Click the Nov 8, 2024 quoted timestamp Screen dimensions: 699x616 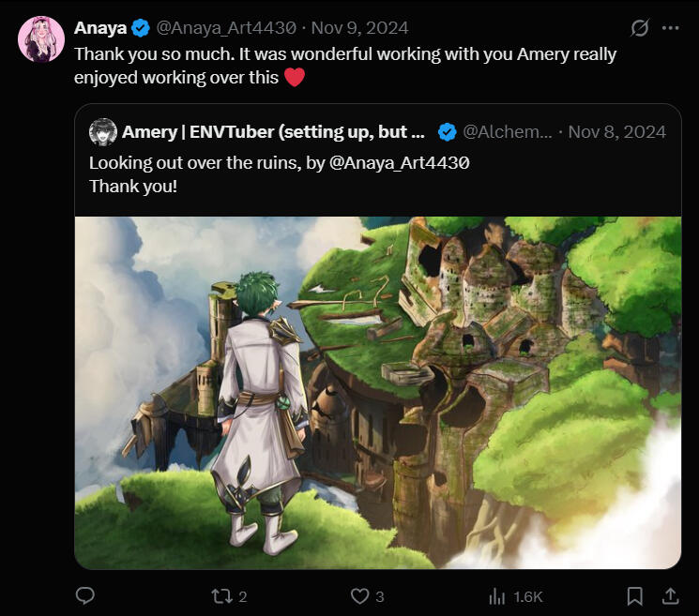click(616, 132)
